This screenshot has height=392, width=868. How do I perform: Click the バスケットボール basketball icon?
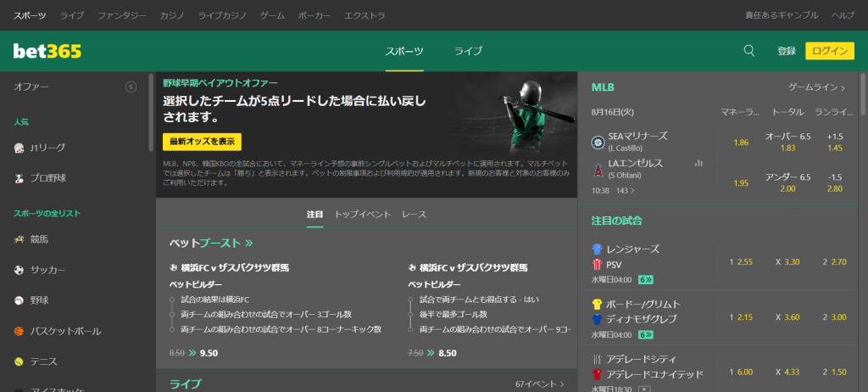[x=19, y=331]
